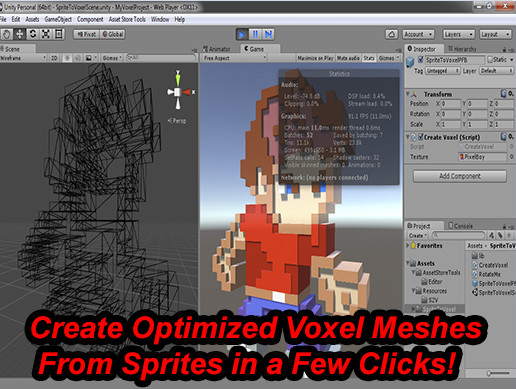The height and width of the screenshot is (389, 516).
Task: Toggle Maximize on Play
Action: coord(315,58)
